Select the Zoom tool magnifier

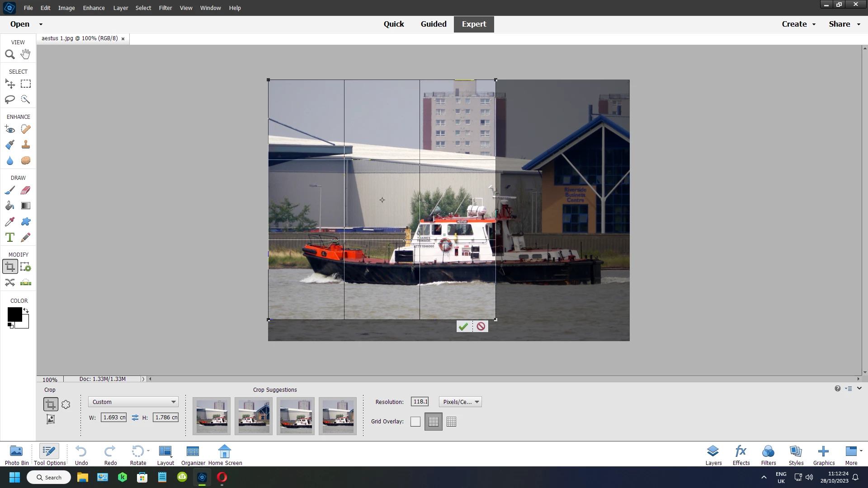9,55
